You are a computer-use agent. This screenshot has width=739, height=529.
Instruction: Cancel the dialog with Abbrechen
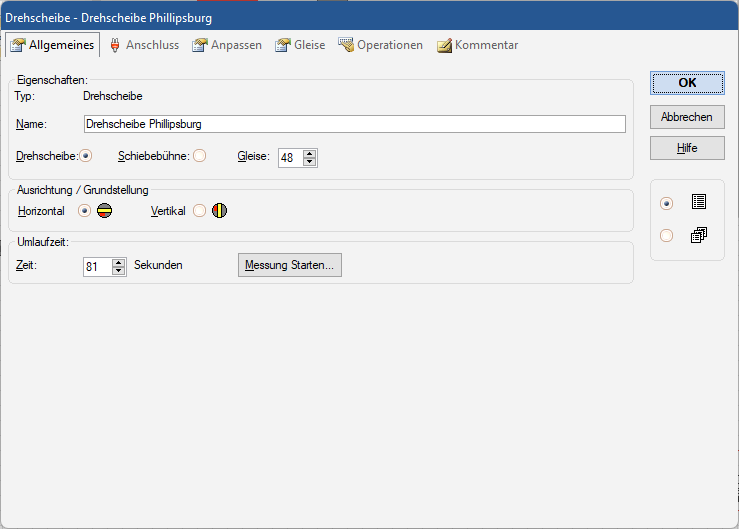[686, 117]
